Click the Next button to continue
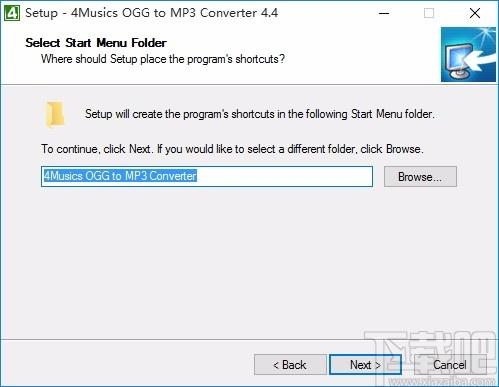Image resolution: width=499 pixels, height=387 pixels. point(365,365)
